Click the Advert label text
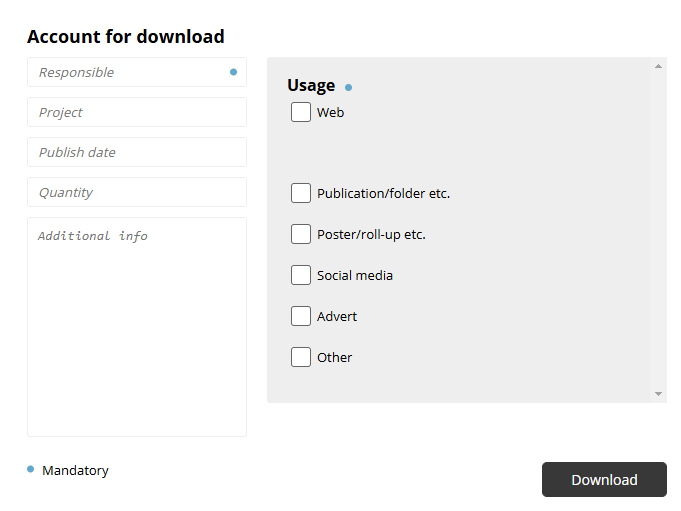This screenshot has width=681, height=511. 337,316
